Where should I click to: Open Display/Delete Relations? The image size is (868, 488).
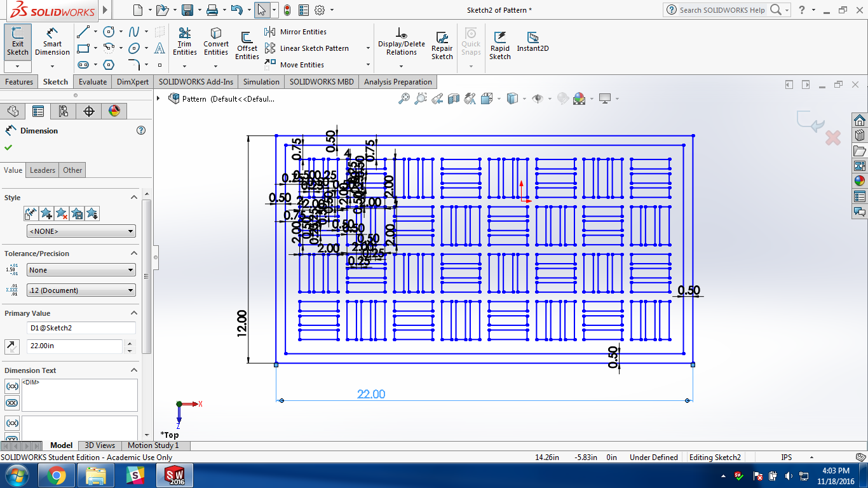pyautogui.click(x=402, y=42)
